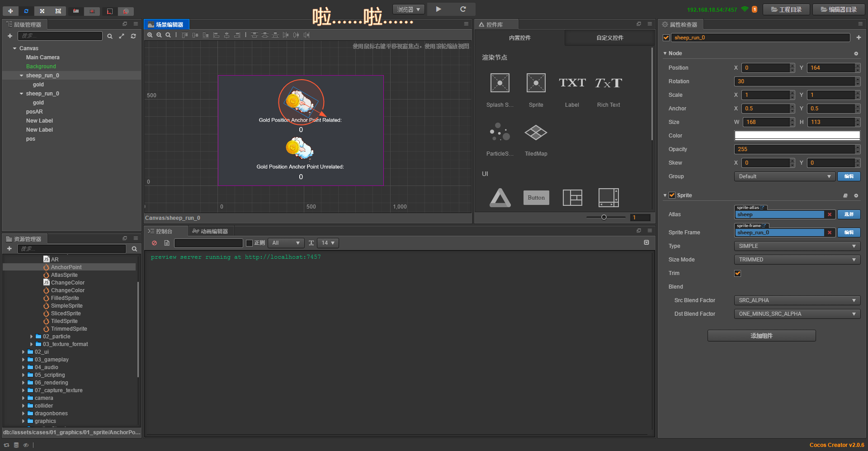Open Node component settings gear
Viewport: 868px width, 451px height.
point(856,53)
